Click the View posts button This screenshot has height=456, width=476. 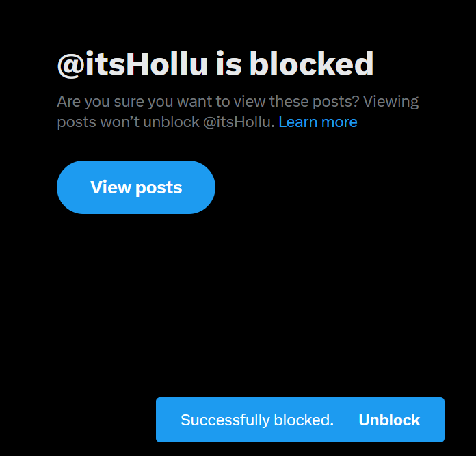pyautogui.click(x=136, y=187)
